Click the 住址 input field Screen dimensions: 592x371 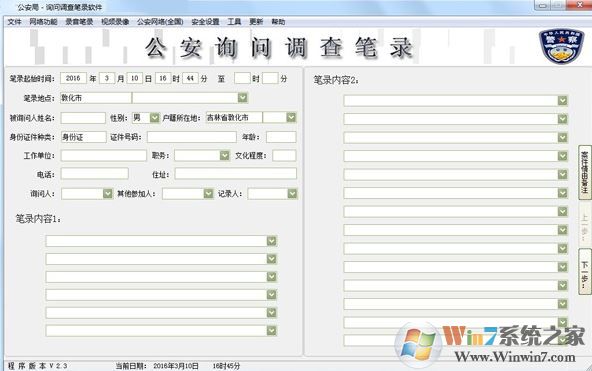tap(236, 174)
